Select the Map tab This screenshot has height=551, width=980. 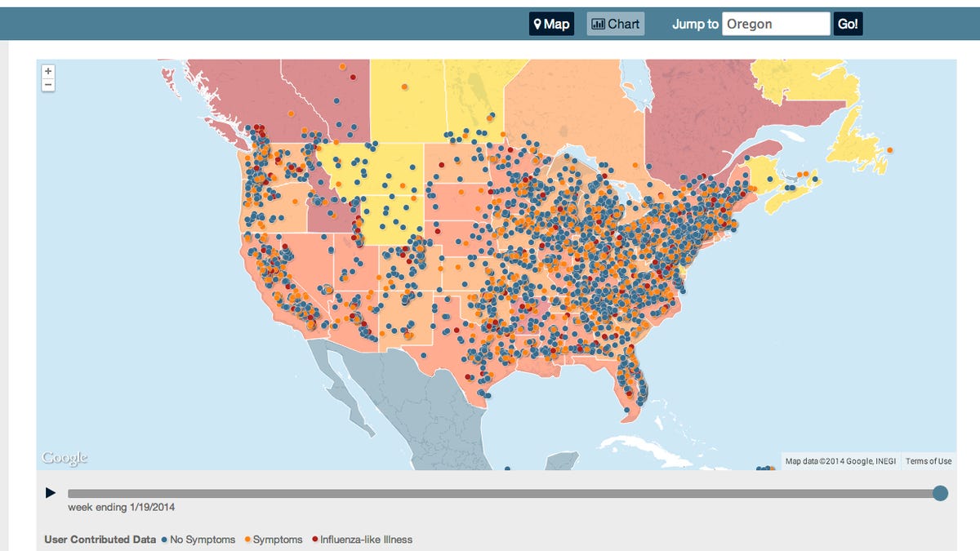pyautogui.click(x=551, y=24)
